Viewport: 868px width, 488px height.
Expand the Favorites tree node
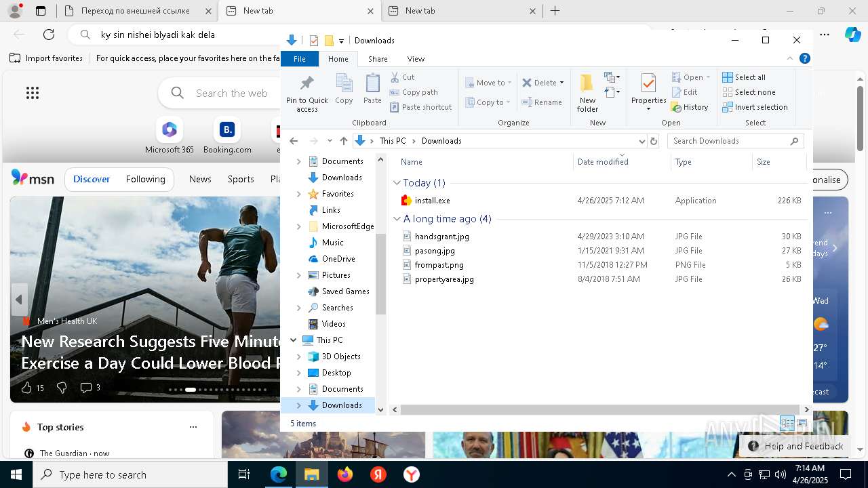(299, 194)
